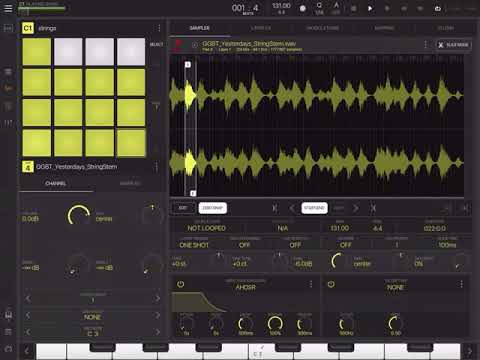Open the filter NONE three-dot menu
This screenshot has width=480, height=360.
(x=461, y=284)
